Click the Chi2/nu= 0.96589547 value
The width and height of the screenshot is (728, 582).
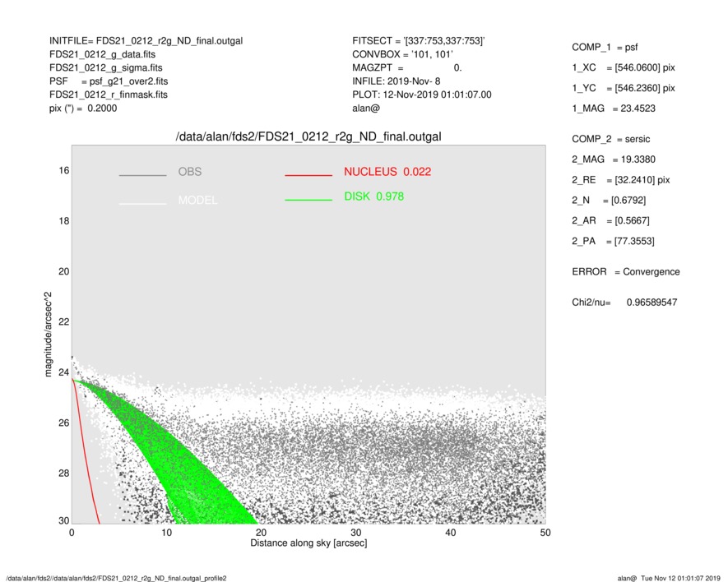coord(624,303)
